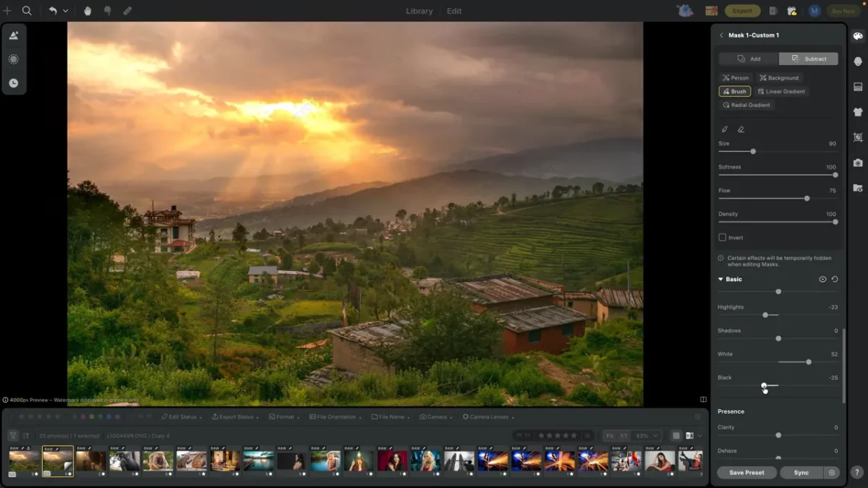Screen dimensions: 868x488
Task: Click the gift box icon in top bar
Action: pos(792,11)
